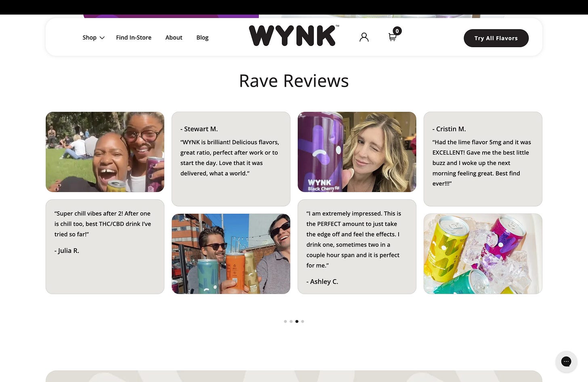Click the Cristin M. review card
The image size is (588, 382).
(x=483, y=159)
